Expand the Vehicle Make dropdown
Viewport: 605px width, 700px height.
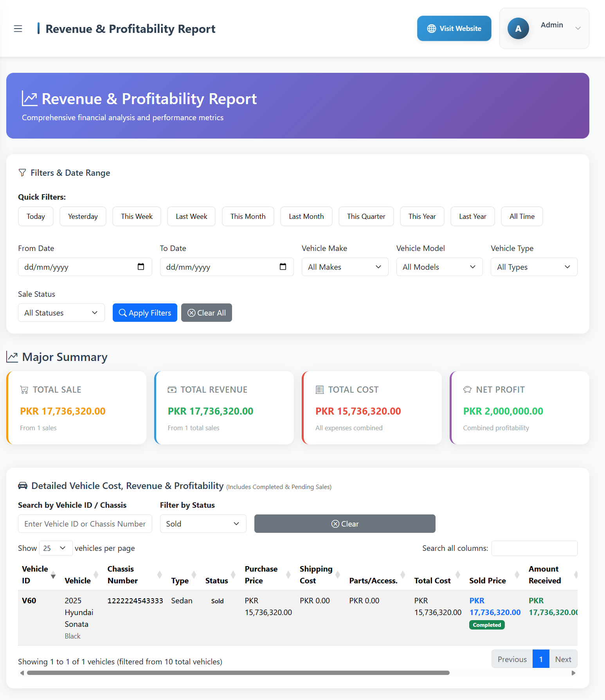click(x=344, y=267)
